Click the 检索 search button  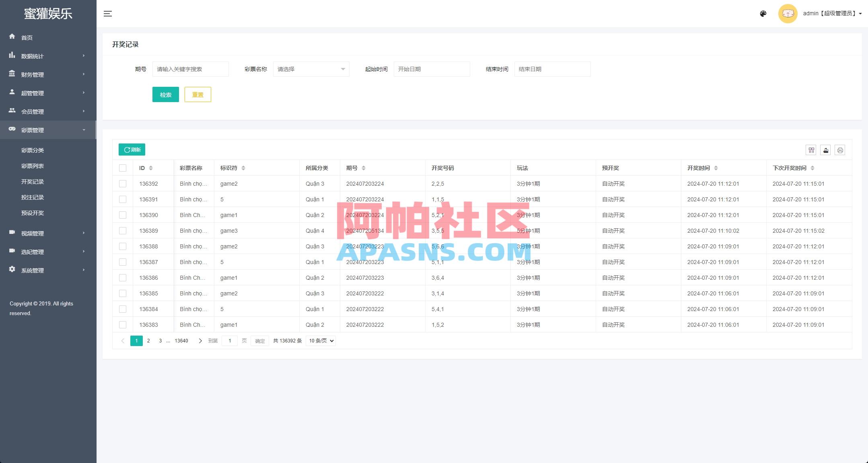point(165,94)
